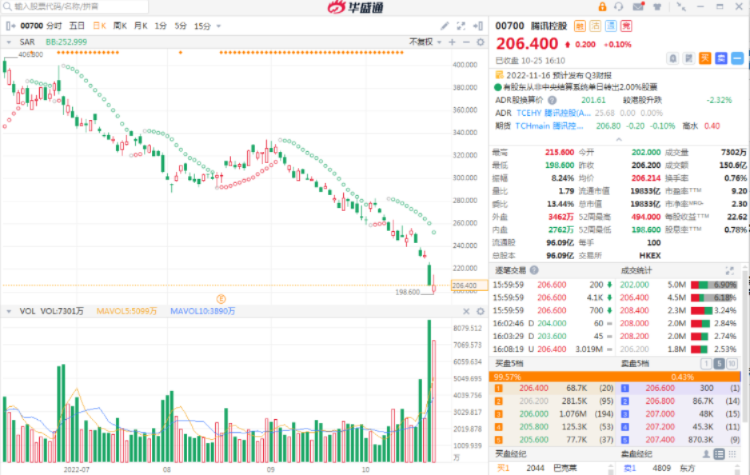Click ask level 1 price 206.600
This screenshot has width=750, height=475.
click(660, 388)
